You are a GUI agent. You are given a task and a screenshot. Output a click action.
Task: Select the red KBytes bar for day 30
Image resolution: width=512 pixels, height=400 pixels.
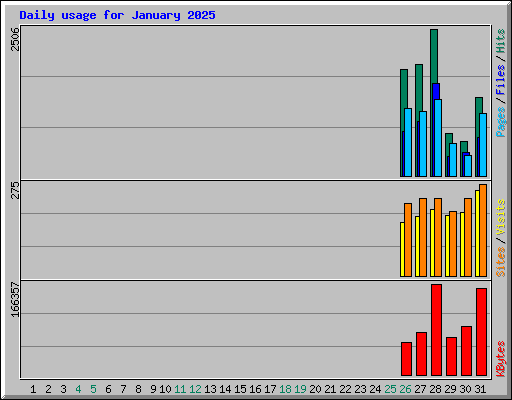[466, 351]
